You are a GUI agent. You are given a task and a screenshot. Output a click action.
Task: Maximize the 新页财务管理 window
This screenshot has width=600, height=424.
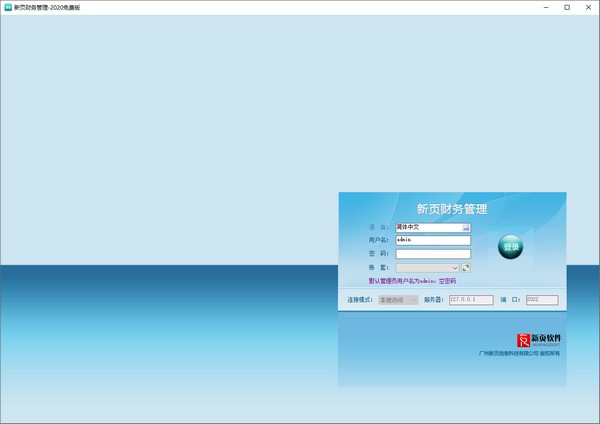(x=567, y=7)
